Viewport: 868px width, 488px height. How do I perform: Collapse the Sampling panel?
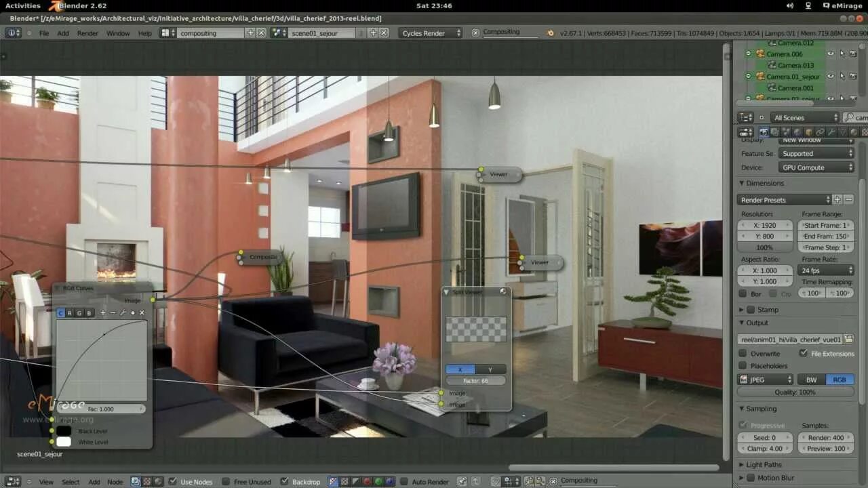point(742,409)
